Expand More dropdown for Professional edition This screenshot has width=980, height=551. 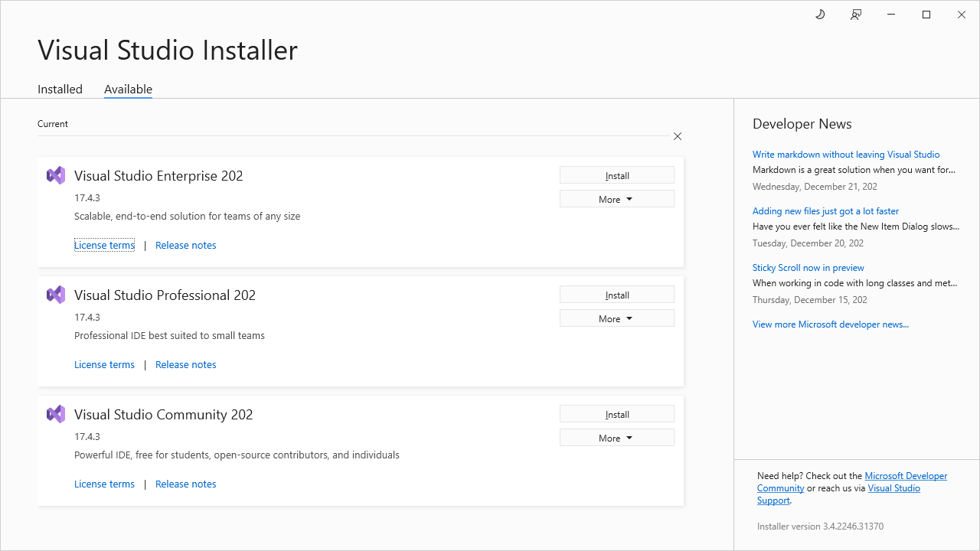617,318
